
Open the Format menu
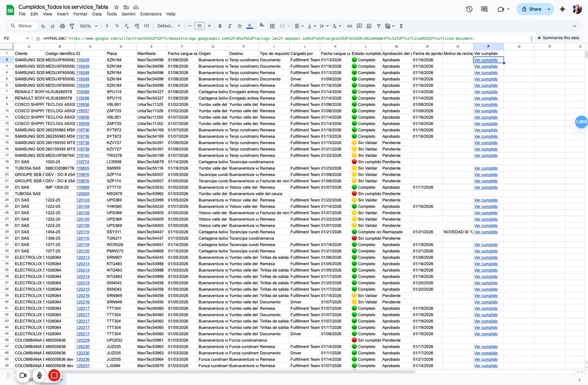point(80,14)
